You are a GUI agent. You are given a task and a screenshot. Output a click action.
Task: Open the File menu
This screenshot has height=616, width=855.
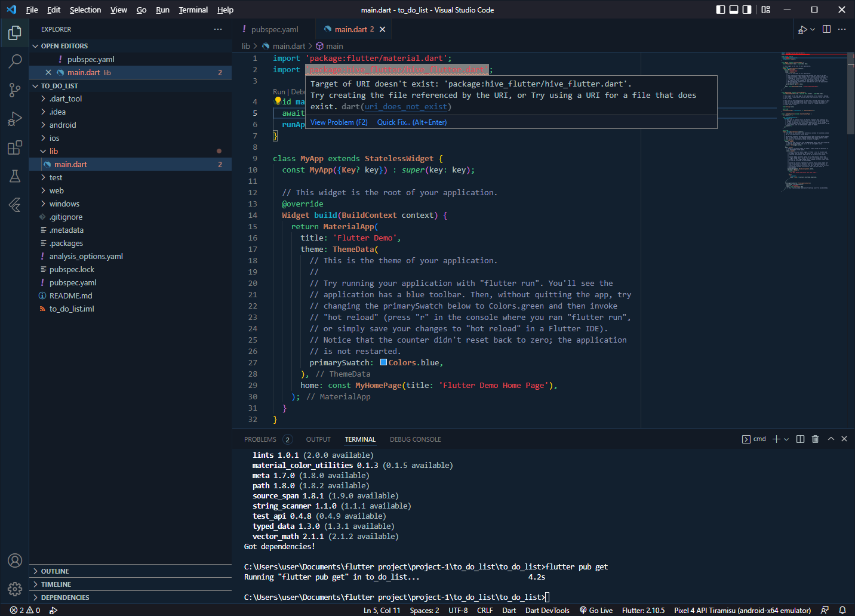32,10
